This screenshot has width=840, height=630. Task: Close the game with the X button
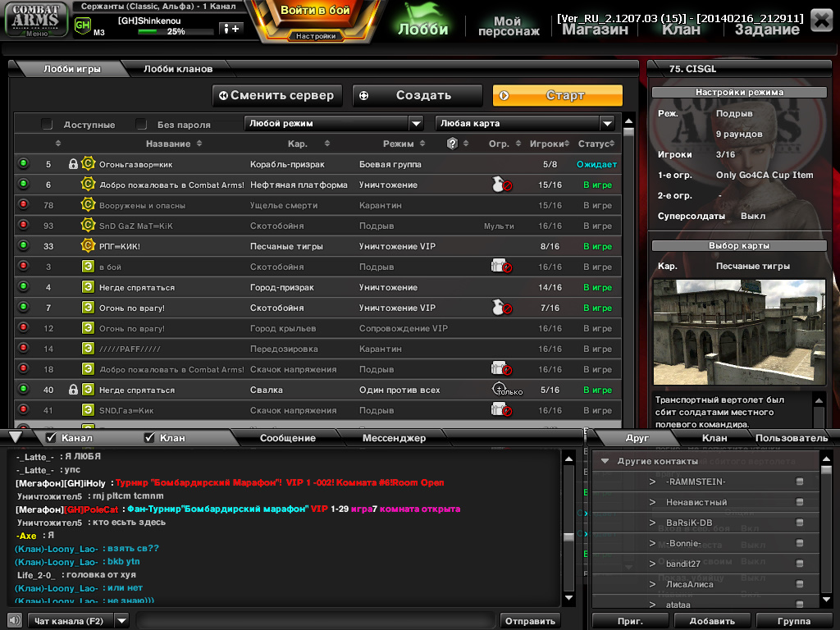click(821, 21)
